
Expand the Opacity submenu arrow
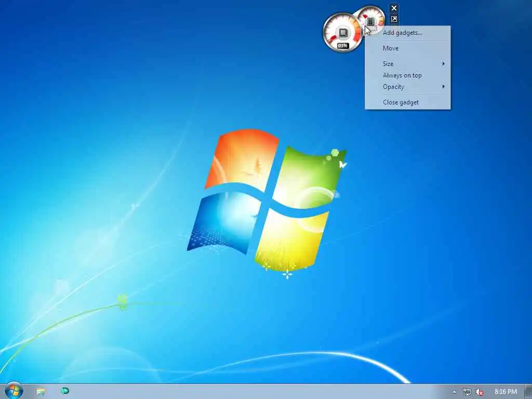coord(443,87)
